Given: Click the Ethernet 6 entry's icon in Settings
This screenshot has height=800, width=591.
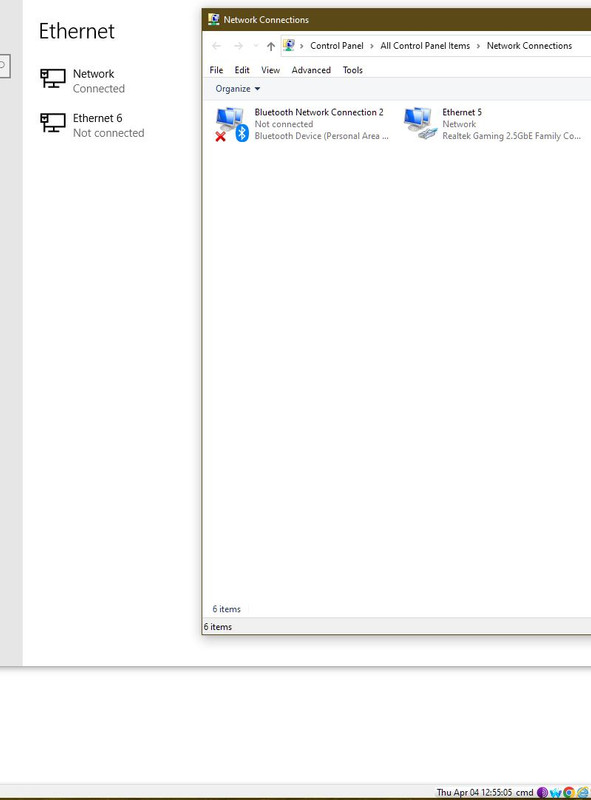Looking at the screenshot, I should pos(53,123).
